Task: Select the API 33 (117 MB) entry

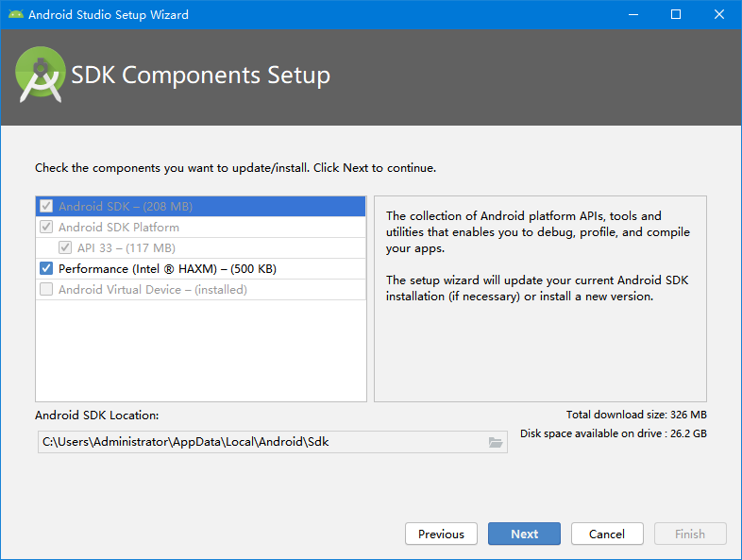Action: coord(126,248)
